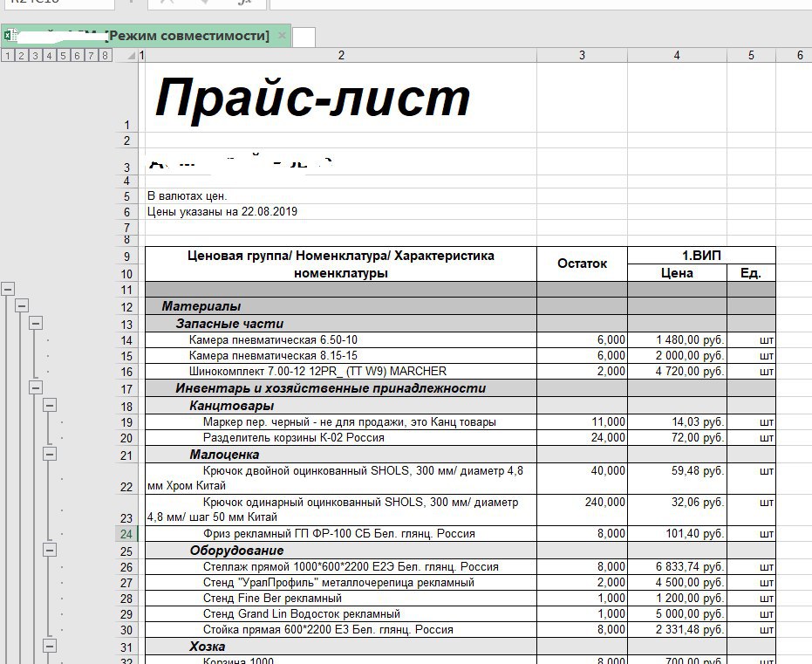Open the blank tab beside the workbook tab
Viewport: 812px width, 664px height.
(304, 38)
